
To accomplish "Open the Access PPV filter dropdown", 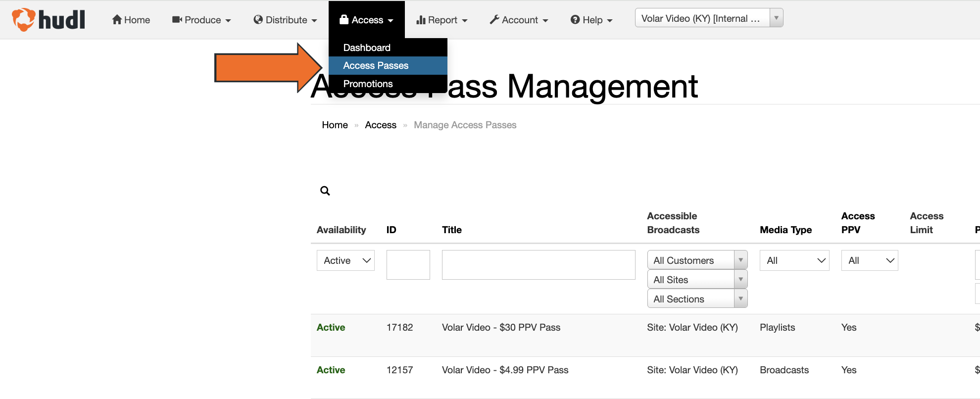I will 870,260.
